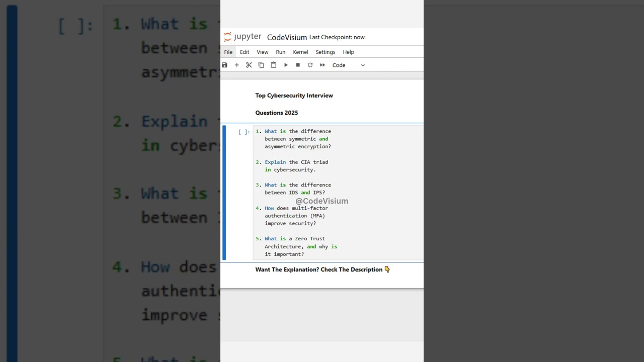Screen dimensions: 644x362
Task: Open the Run menu
Action: pos(280,52)
